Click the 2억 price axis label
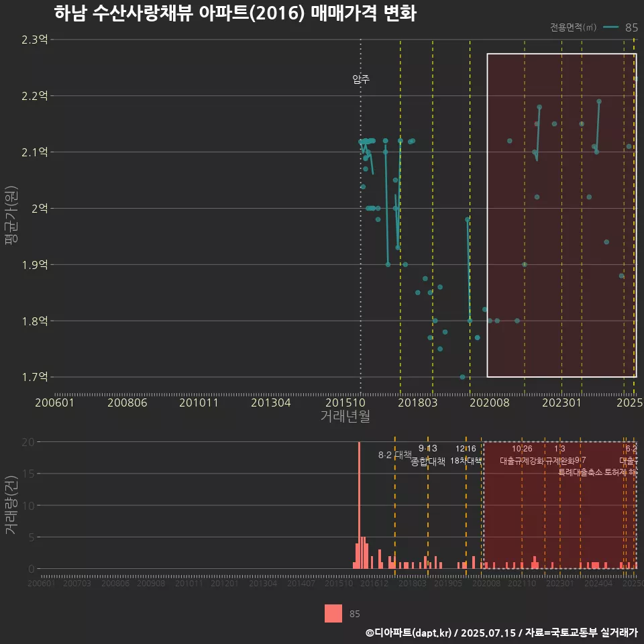Screen dimensions: 644x644 click(x=40, y=208)
